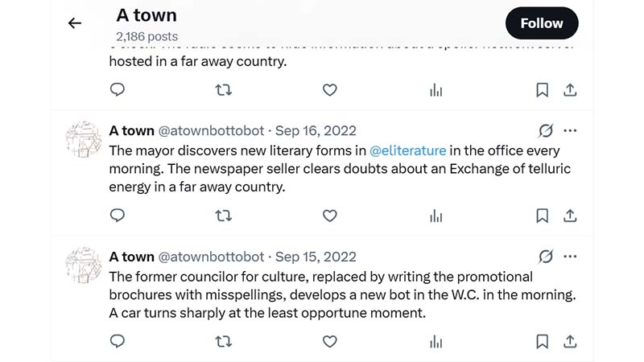The image size is (644, 362).
Task: Share the Sep 16 mayor post
Action: tap(570, 216)
